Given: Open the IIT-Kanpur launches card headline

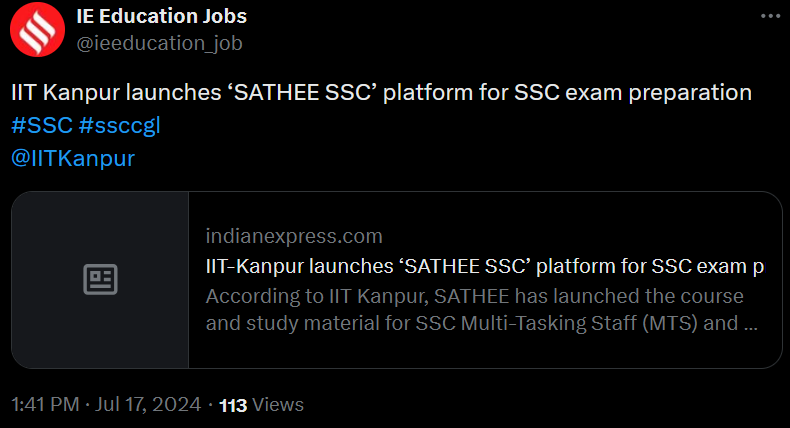Looking at the screenshot, I should click(484, 267).
